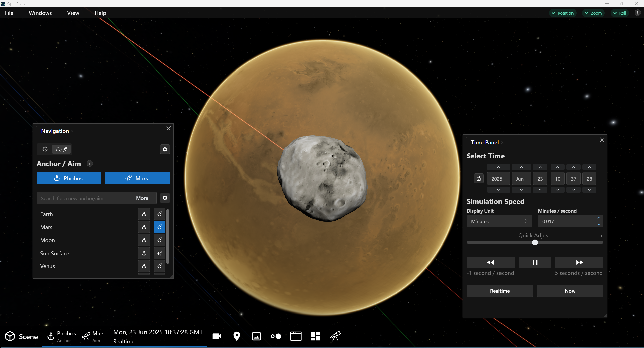
Task: Open actions grid icon in toolbar
Action: (x=315, y=336)
